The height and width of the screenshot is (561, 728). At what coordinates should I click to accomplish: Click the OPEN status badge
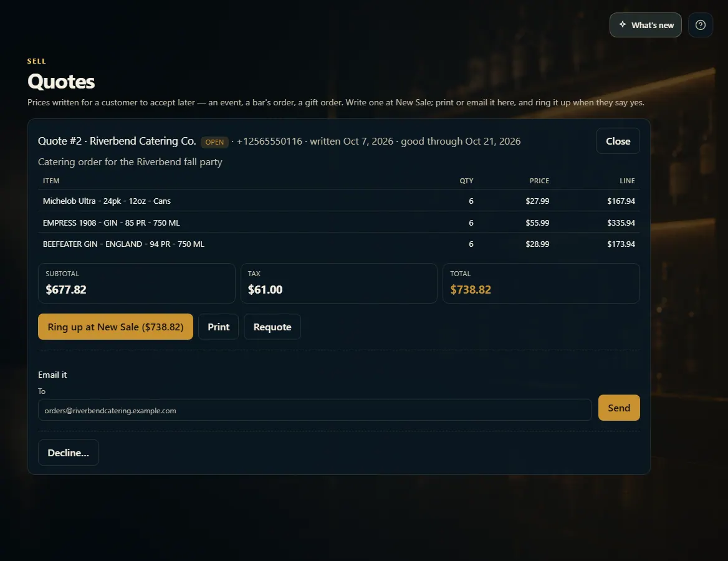(214, 142)
